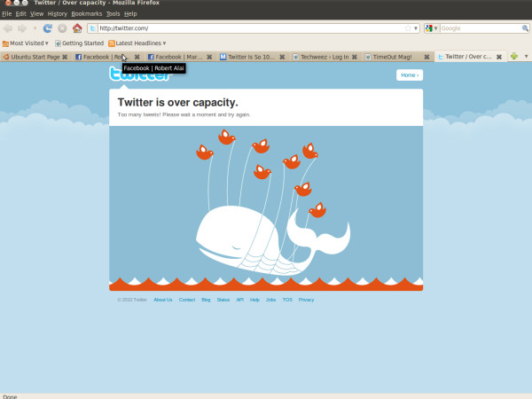Close the TimeOut Mag! tab
532x399 pixels.
(x=426, y=57)
